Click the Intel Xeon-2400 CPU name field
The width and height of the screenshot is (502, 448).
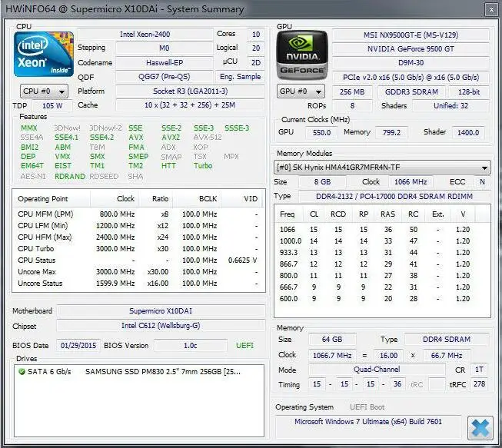145,35
